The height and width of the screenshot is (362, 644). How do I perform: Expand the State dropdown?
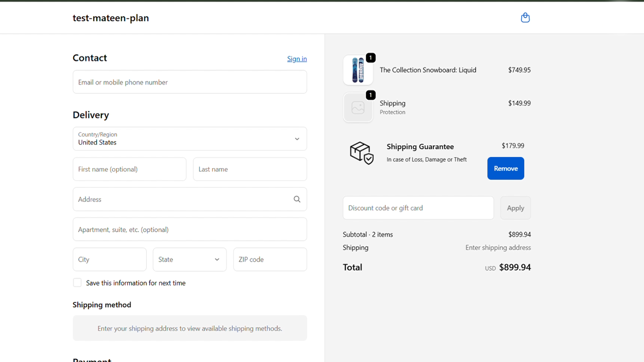[x=190, y=259]
